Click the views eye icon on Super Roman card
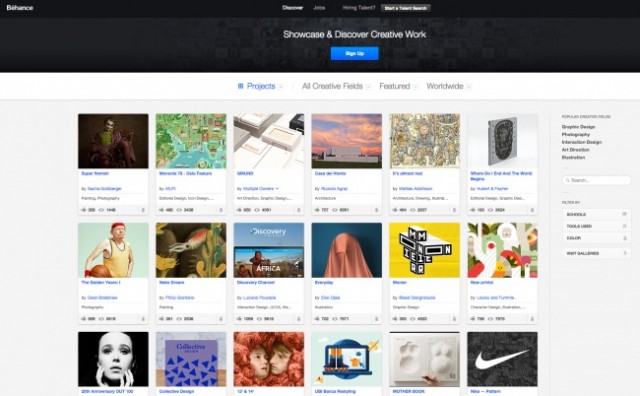The height and width of the screenshot is (396, 640). (101, 210)
